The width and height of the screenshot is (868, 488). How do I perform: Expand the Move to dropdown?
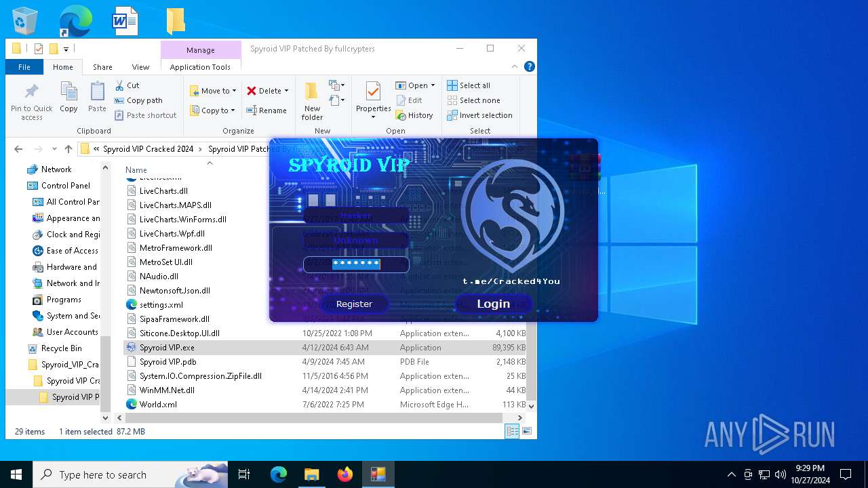[234, 91]
